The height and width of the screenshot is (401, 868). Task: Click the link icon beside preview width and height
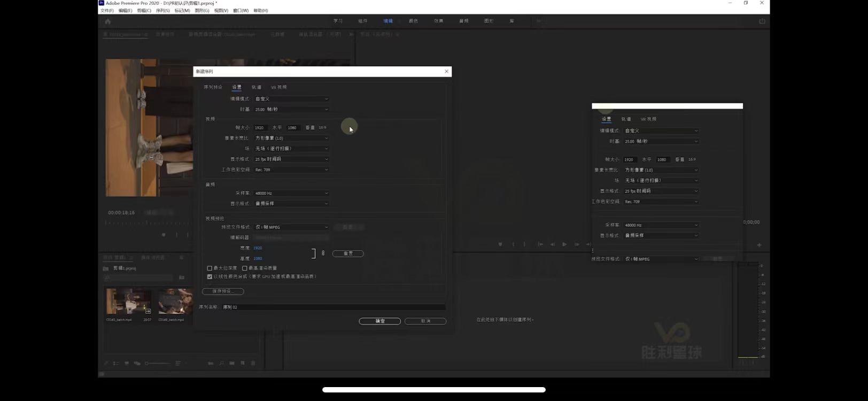point(323,253)
